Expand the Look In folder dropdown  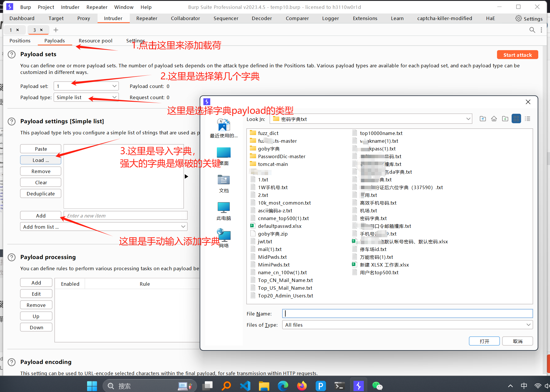[x=468, y=119]
